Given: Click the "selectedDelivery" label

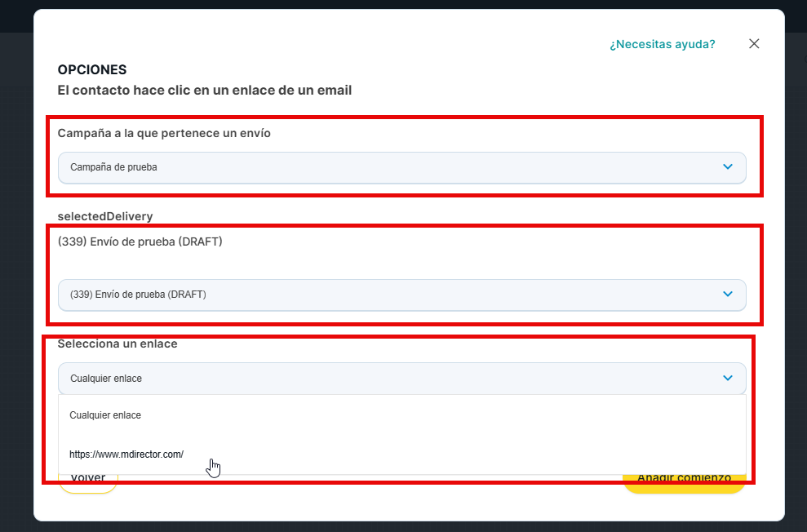Looking at the screenshot, I should [x=105, y=216].
